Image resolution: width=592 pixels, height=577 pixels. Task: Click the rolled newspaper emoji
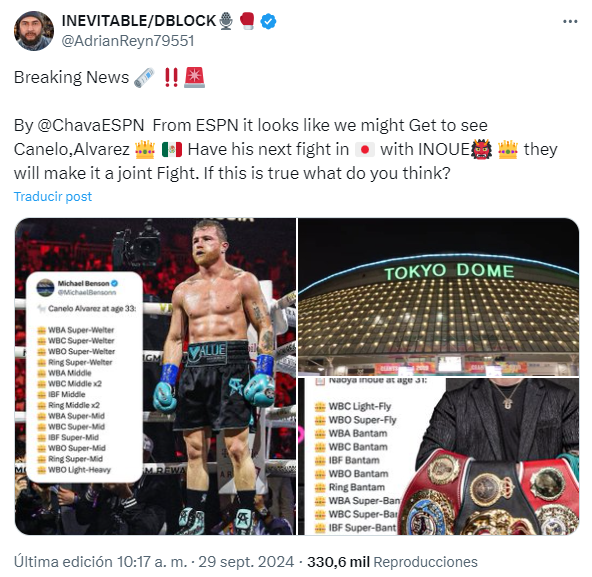click(x=144, y=77)
